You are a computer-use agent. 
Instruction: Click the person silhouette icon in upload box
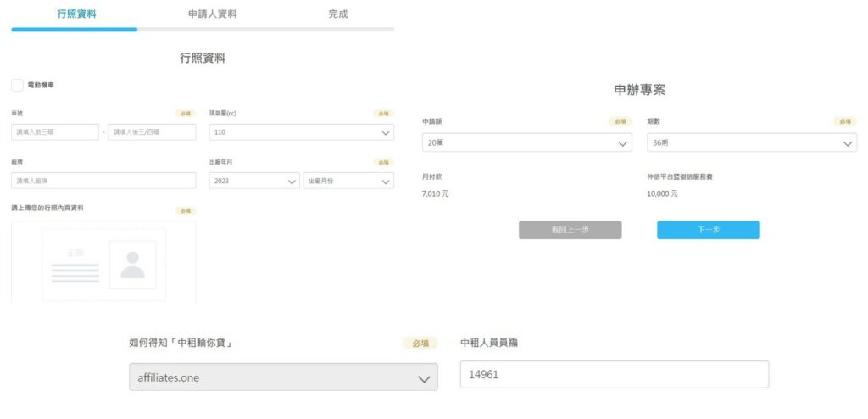[132, 265]
